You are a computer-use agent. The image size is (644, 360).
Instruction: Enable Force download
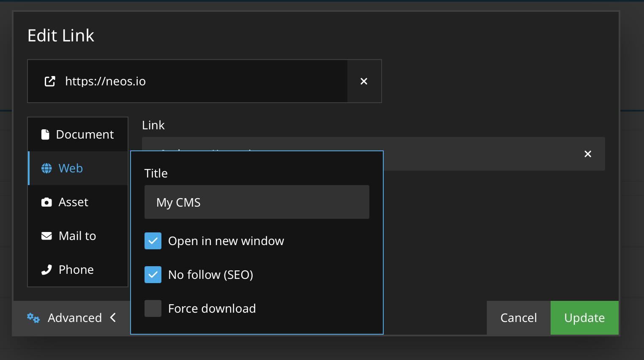[x=153, y=308]
